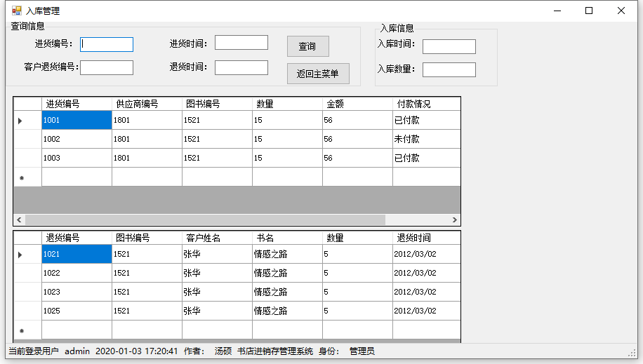Minimize the 入库管理 window
Viewport: 643px width, 364px height.
click(557, 11)
